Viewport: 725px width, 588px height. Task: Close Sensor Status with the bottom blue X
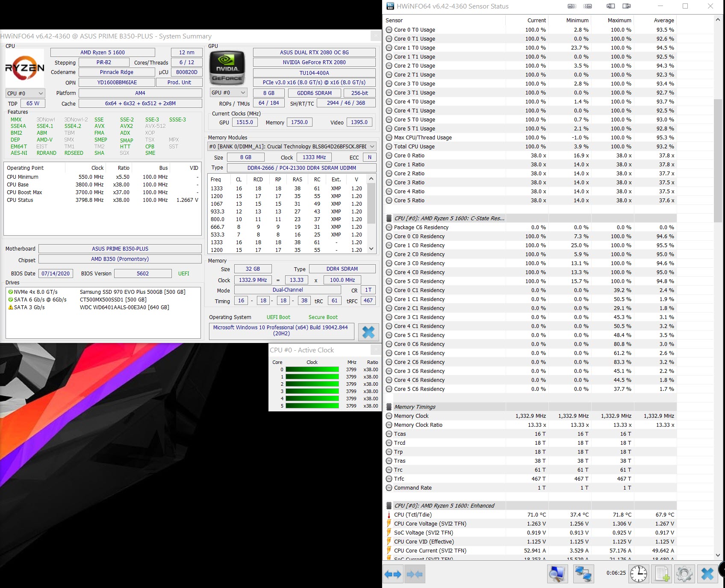pyautogui.click(x=707, y=574)
